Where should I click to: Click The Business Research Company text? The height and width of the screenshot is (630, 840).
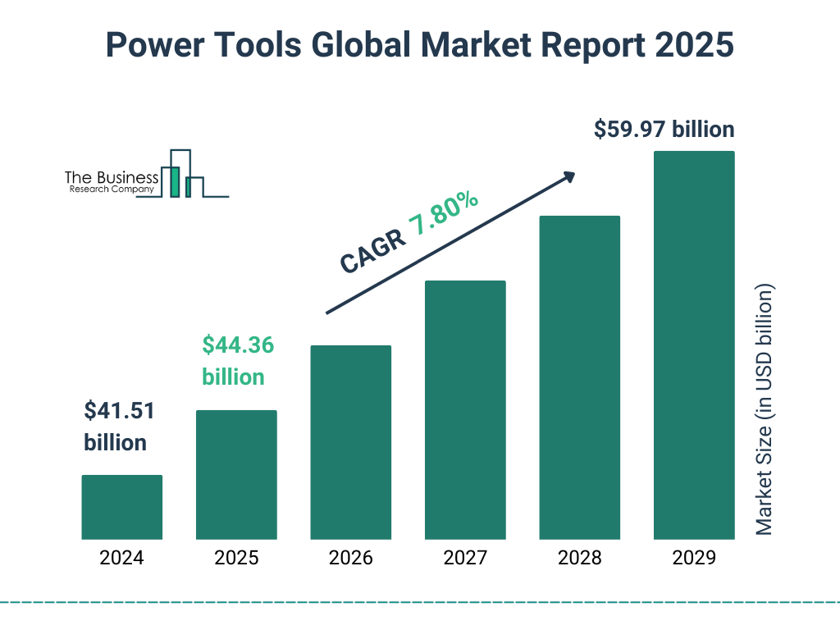coord(112,182)
